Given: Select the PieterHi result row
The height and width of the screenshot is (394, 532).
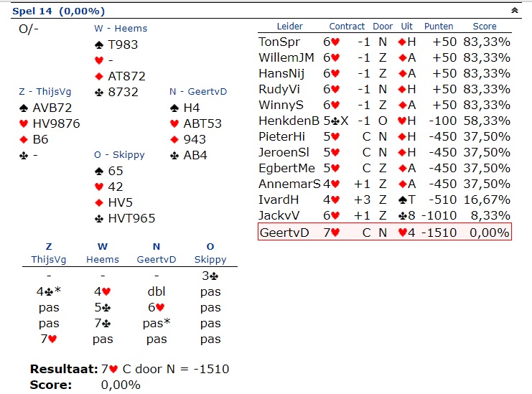Looking at the screenshot, I should [384, 136].
